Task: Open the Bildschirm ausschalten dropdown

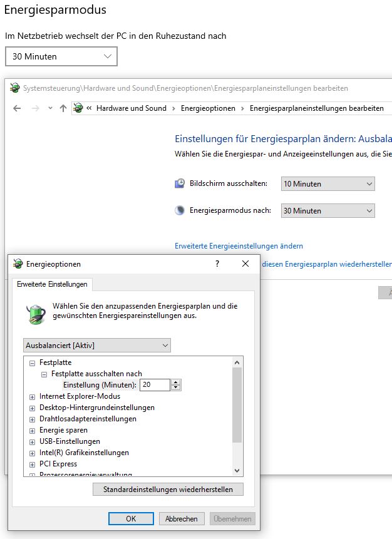Action: tap(328, 183)
